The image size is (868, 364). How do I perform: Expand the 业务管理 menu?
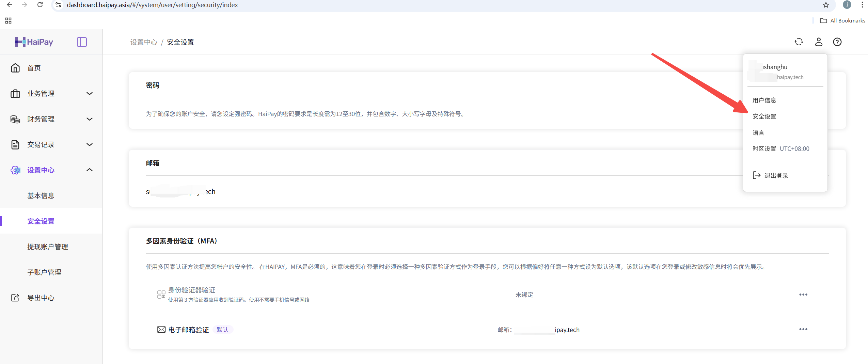click(51, 93)
